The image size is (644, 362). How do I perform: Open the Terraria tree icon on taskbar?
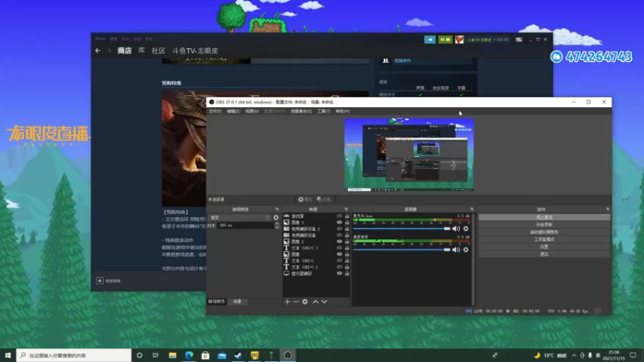[271, 355]
